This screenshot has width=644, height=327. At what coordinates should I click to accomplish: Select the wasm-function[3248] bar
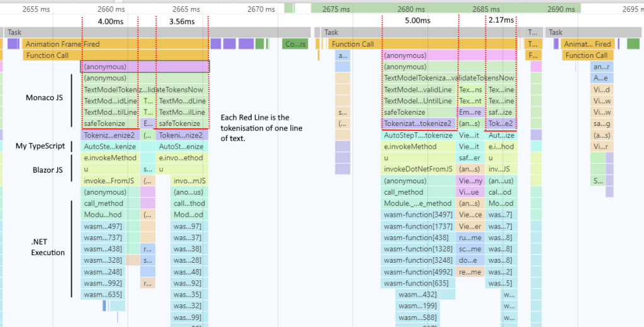pos(418,260)
